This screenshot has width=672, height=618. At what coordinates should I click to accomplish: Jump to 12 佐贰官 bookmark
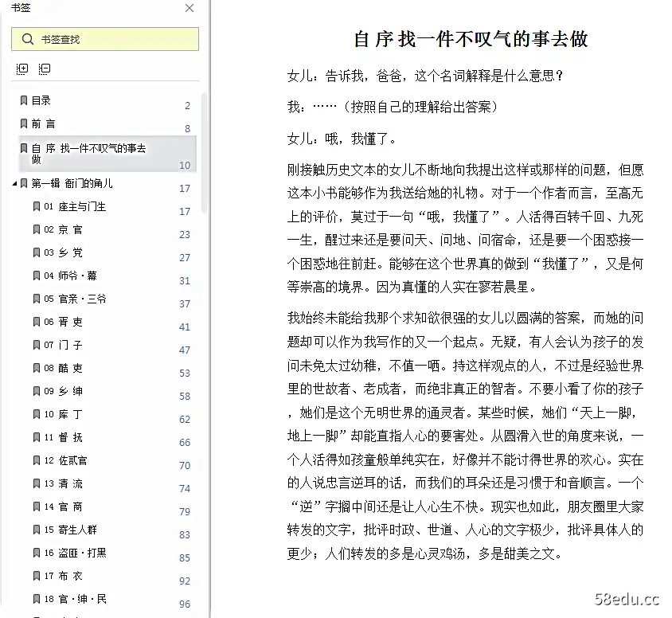(x=65, y=461)
